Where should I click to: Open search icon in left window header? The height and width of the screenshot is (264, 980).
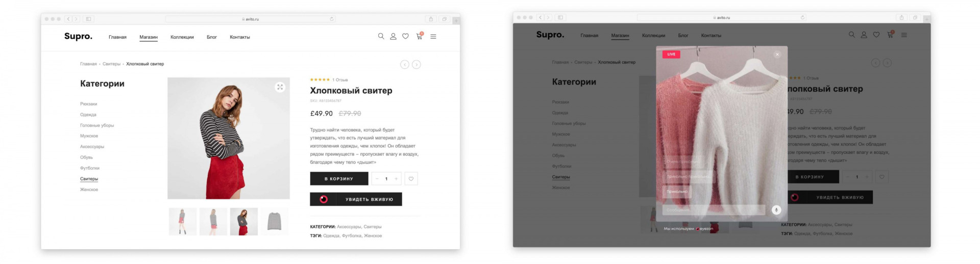pyautogui.click(x=381, y=36)
